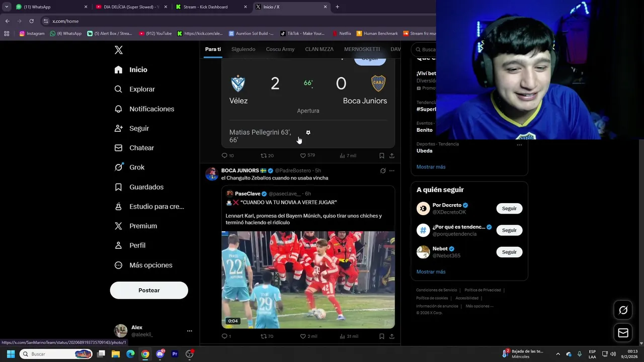The width and height of the screenshot is (644, 362).
Task: Follow ¿Por qué es tendencia account
Action: point(509,230)
